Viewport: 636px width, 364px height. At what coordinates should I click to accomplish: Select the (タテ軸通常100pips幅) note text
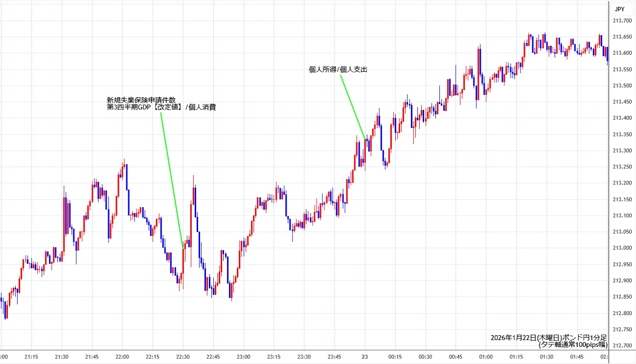point(572,344)
